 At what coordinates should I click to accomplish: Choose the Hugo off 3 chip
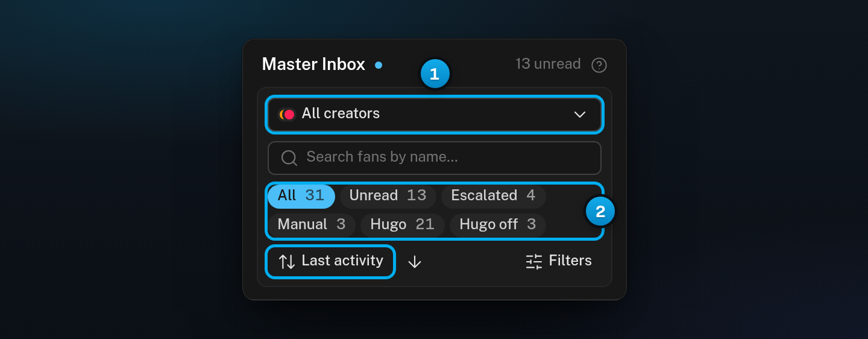(x=498, y=225)
